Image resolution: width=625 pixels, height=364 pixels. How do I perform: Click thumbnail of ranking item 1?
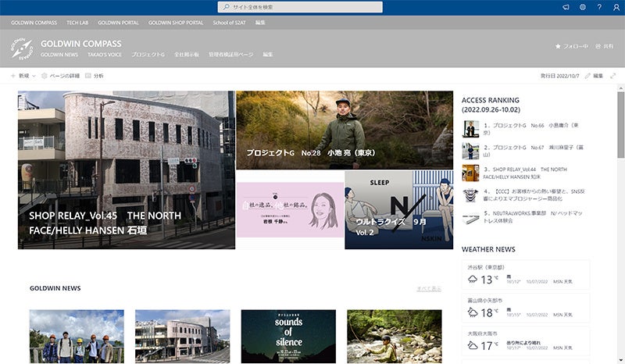click(470, 129)
